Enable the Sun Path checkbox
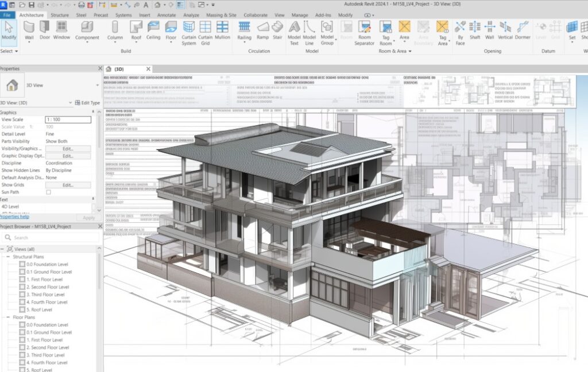This screenshot has height=372, width=588. [48, 192]
